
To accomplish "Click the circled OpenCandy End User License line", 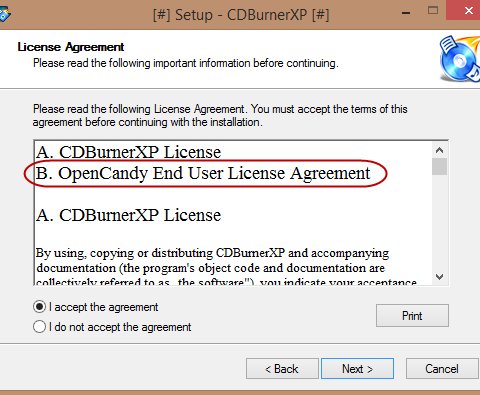I will (203, 173).
